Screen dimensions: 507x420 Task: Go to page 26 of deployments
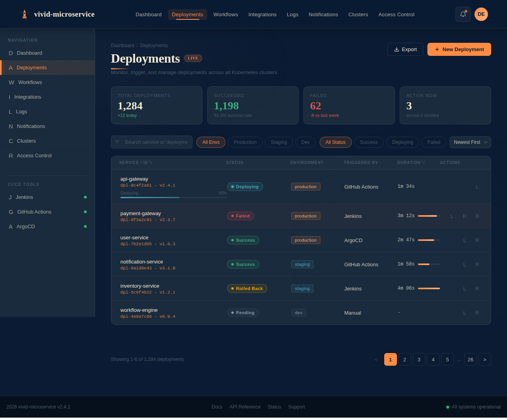click(470, 359)
